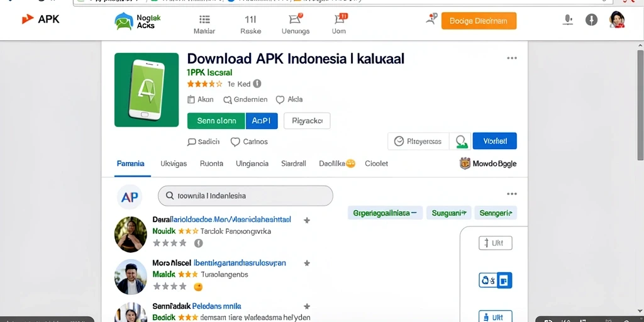The height and width of the screenshot is (322, 644).
Task: Click the Riyackc outlined button
Action: click(307, 121)
